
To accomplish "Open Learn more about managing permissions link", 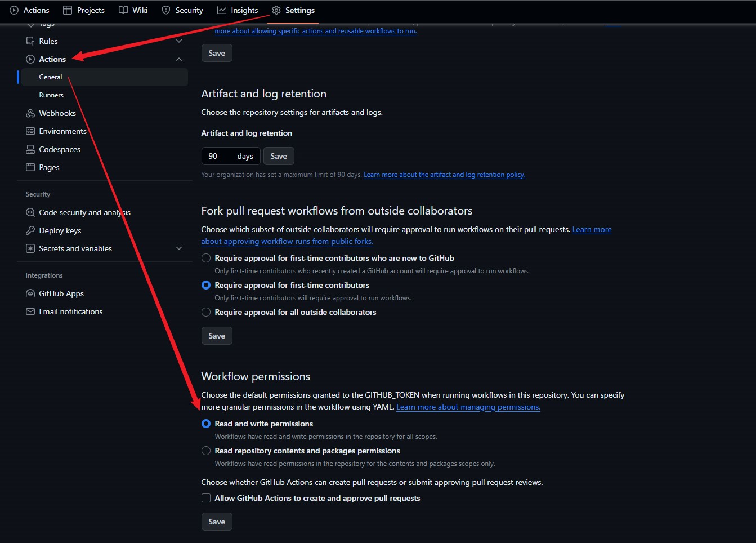I will [468, 407].
